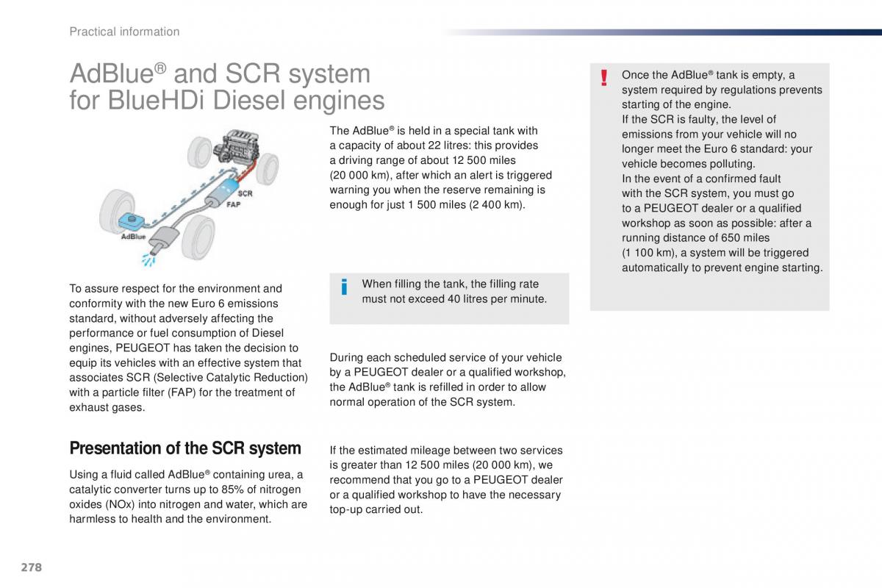Click the text 'a capacity of about 22 litres'
This screenshot has height=588, width=882.
[x=399, y=146]
